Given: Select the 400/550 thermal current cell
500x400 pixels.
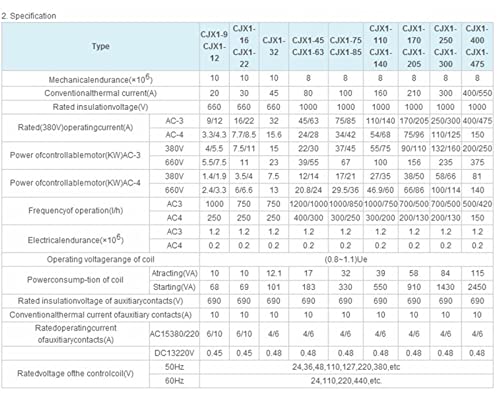Looking at the screenshot, I should (477, 93).
